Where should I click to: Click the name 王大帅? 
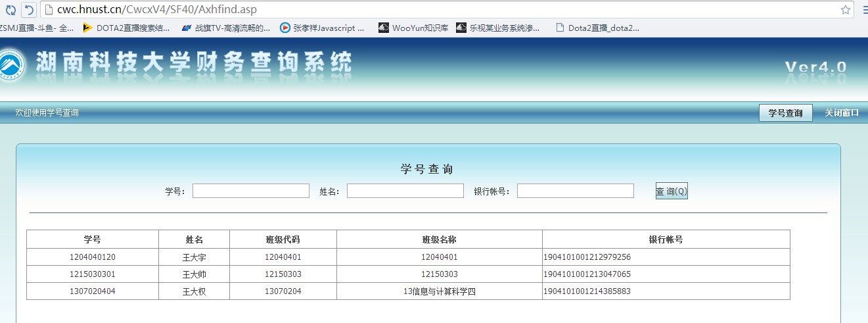click(194, 274)
